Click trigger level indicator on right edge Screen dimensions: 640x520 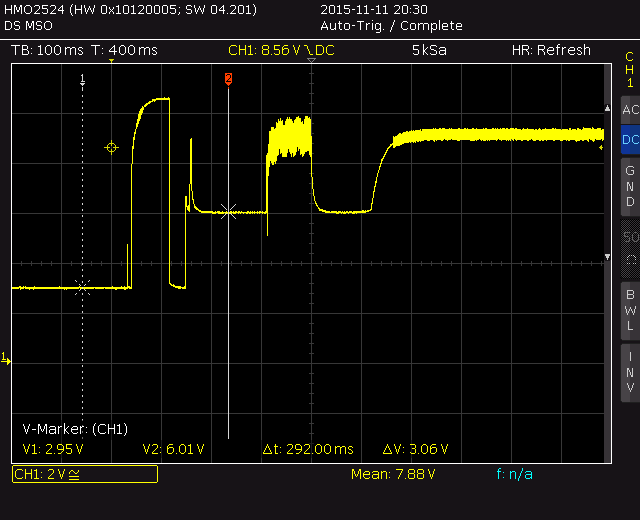tap(601, 147)
